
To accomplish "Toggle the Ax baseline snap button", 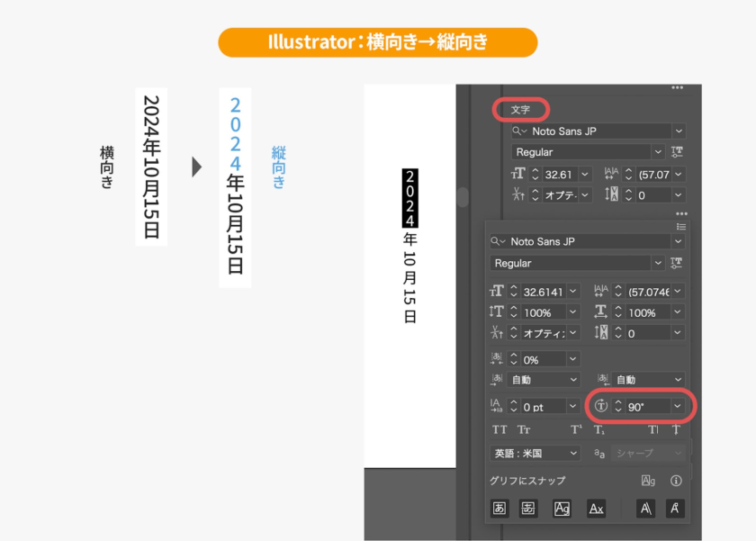I will (596, 509).
